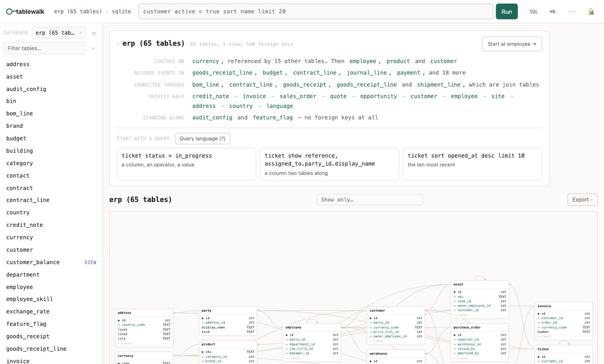Screen dimensions: 604x364
Task: Open payment link in Records events
Action: 409,73
